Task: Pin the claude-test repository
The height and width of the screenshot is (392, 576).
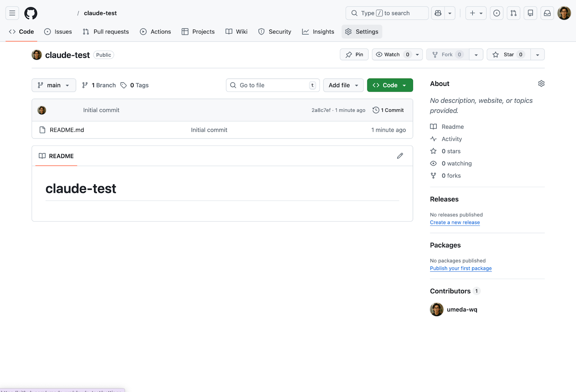Action: [x=354, y=55]
